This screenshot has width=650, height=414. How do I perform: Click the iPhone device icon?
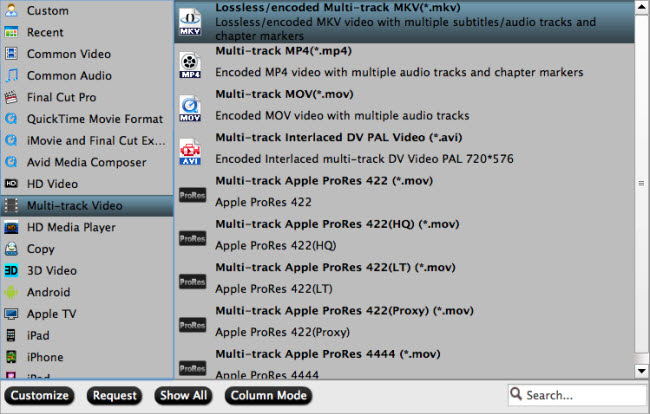click(x=11, y=357)
